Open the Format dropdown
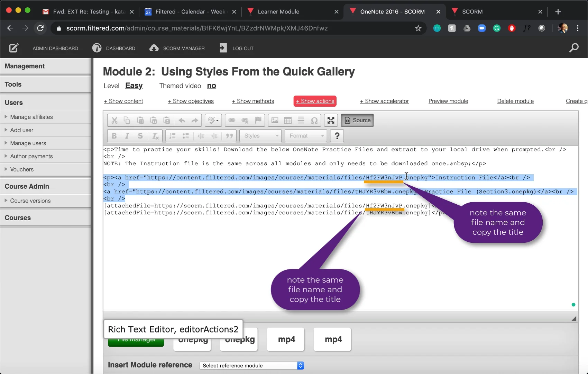The height and width of the screenshot is (374, 588). click(x=305, y=136)
